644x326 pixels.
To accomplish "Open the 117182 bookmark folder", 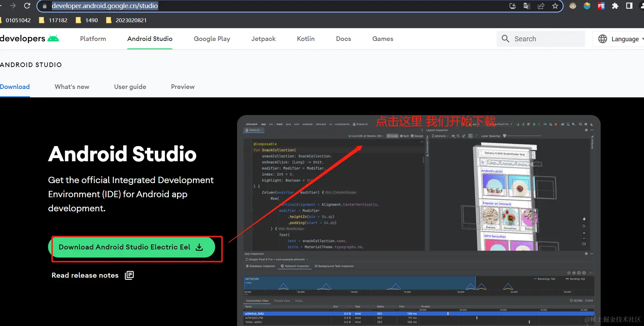I will (53, 20).
